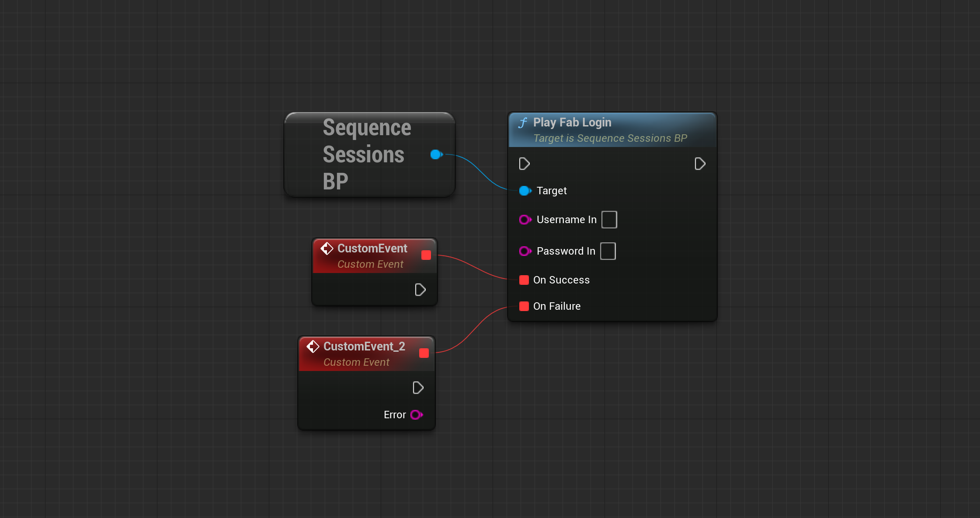Image resolution: width=980 pixels, height=518 pixels.
Task: Click the Error string output pin
Action: pyautogui.click(x=416, y=415)
